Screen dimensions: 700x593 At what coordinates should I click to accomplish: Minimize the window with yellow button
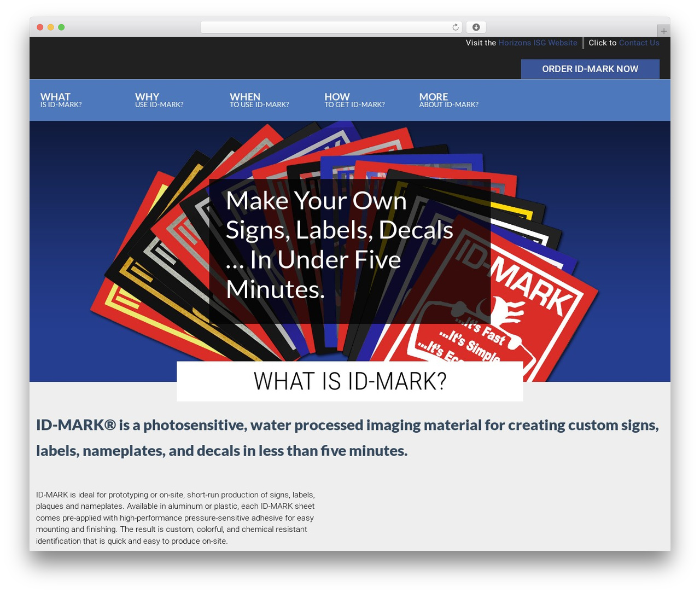tap(51, 27)
